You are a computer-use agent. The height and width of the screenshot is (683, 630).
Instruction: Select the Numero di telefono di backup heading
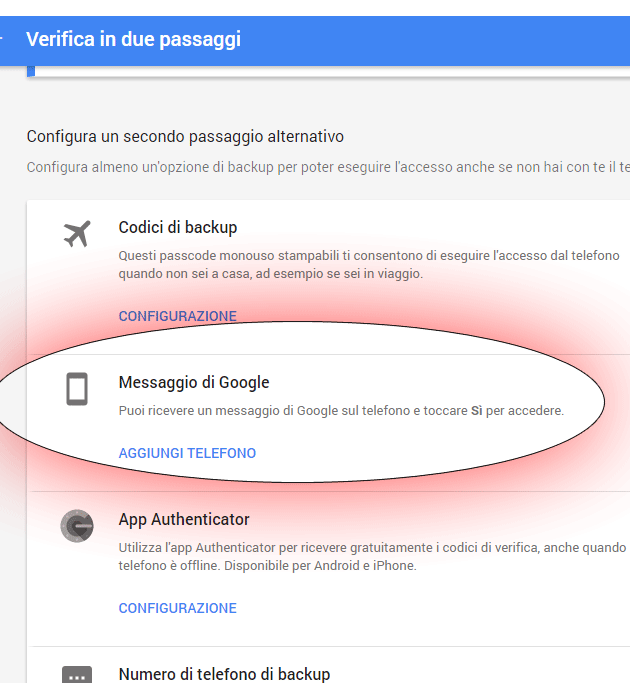224,674
